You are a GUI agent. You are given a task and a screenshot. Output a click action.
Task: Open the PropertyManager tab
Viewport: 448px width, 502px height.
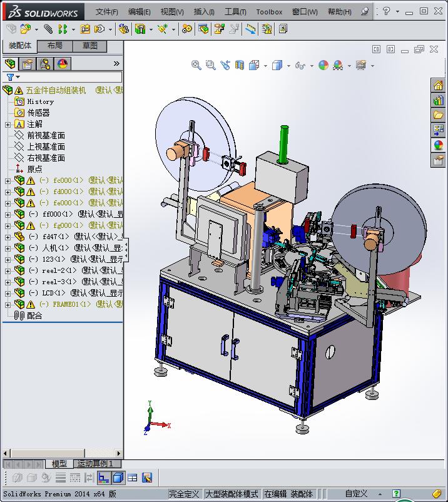(x=28, y=64)
